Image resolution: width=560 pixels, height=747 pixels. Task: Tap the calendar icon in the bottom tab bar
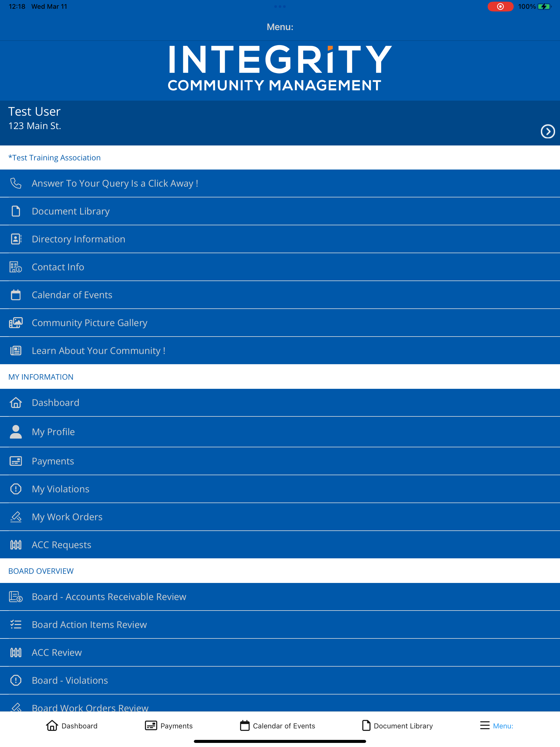tap(245, 725)
